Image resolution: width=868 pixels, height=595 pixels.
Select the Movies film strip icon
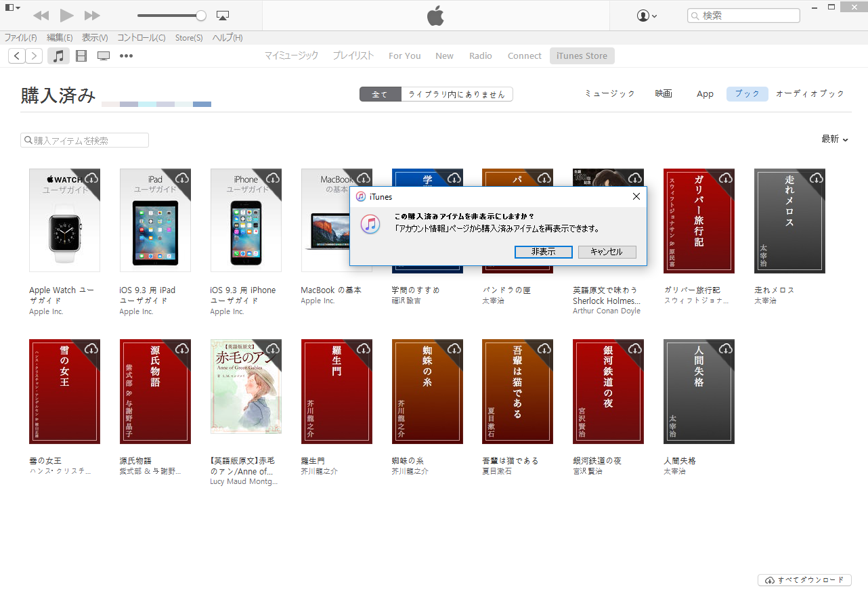[x=81, y=56]
